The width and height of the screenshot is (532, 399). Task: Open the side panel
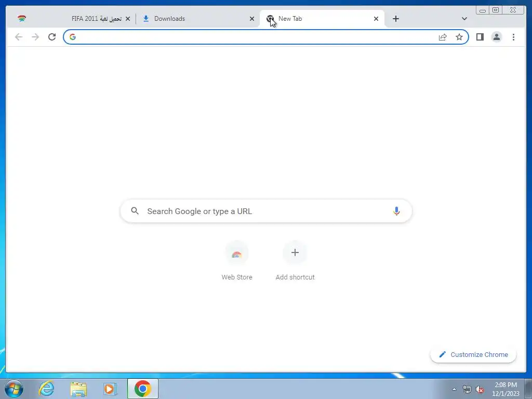(x=480, y=37)
